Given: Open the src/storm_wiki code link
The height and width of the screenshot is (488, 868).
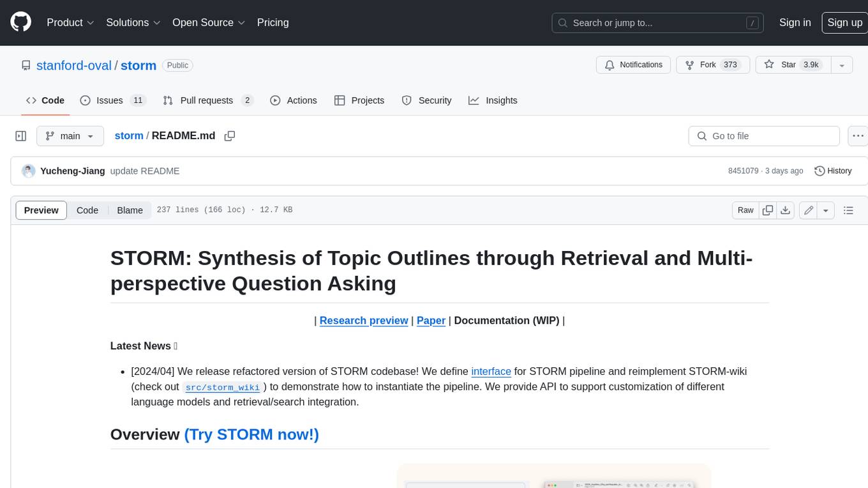Looking at the screenshot, I should [x=223, y=387].
